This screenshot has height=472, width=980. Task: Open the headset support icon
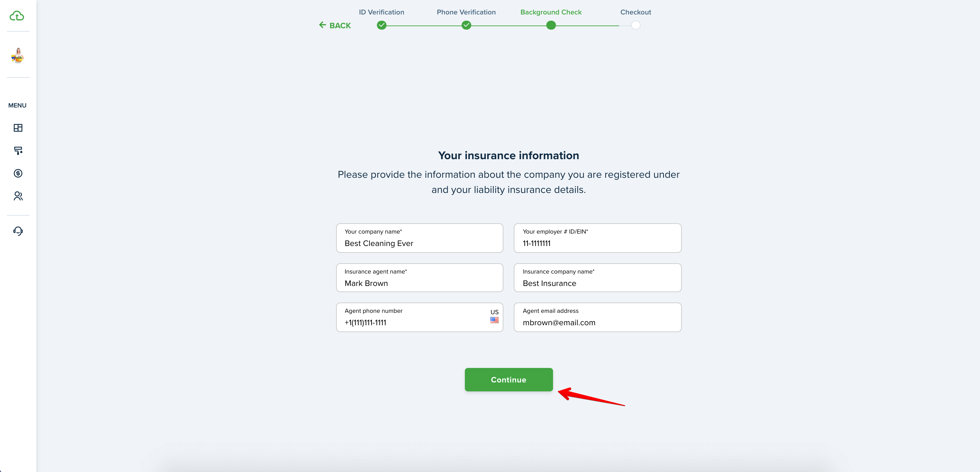18,231
